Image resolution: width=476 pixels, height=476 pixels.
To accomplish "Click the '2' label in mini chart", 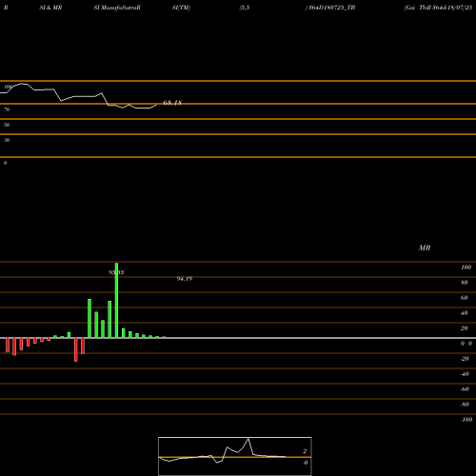I will 305,451.
